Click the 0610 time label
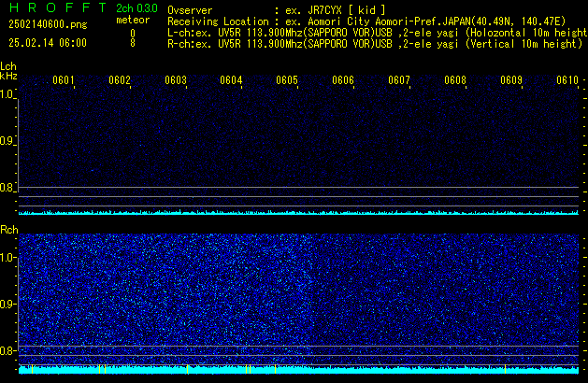The height and width of the screenshot is (383, 588). (x=567, y=80)
